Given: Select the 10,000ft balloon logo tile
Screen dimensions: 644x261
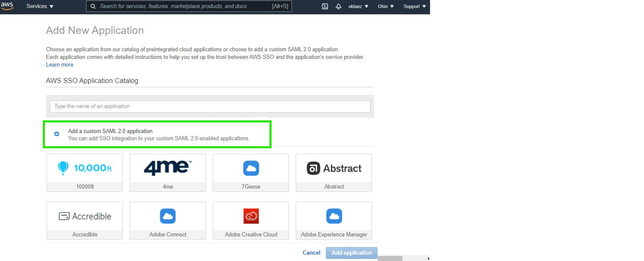Looking at the screenshot, I should 85,168.
